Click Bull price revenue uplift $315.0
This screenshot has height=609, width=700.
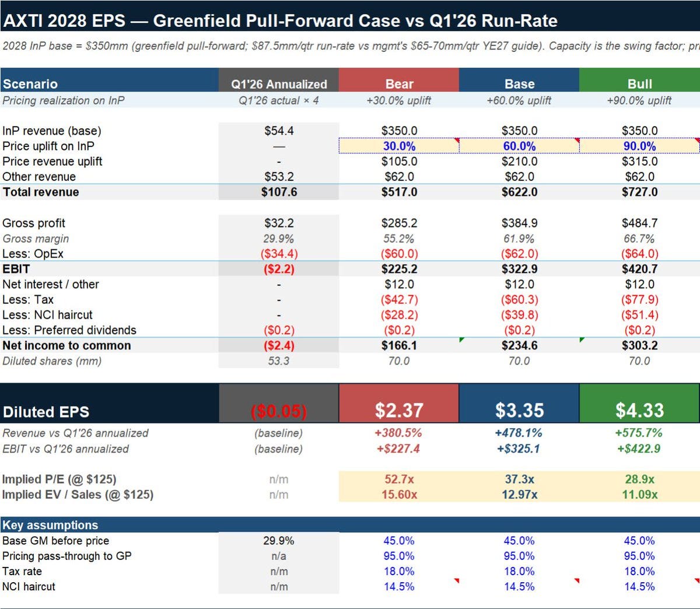pyautogui.click(x=639, y=161)
